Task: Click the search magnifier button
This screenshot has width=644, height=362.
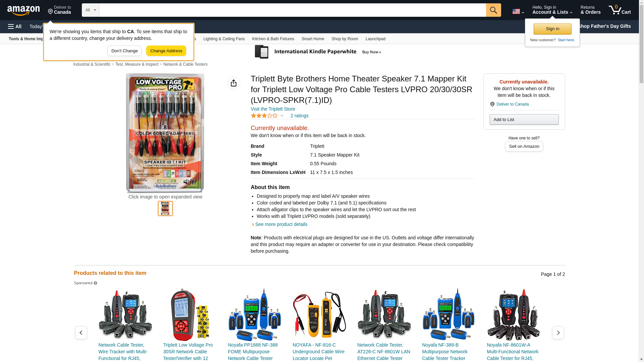Action: [493, 10]
